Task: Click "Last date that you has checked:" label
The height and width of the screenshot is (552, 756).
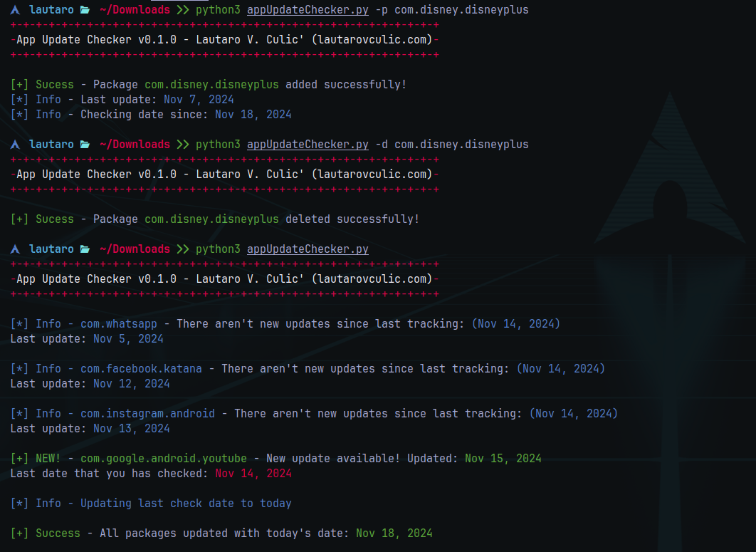Action: click(x=109, y=474)
